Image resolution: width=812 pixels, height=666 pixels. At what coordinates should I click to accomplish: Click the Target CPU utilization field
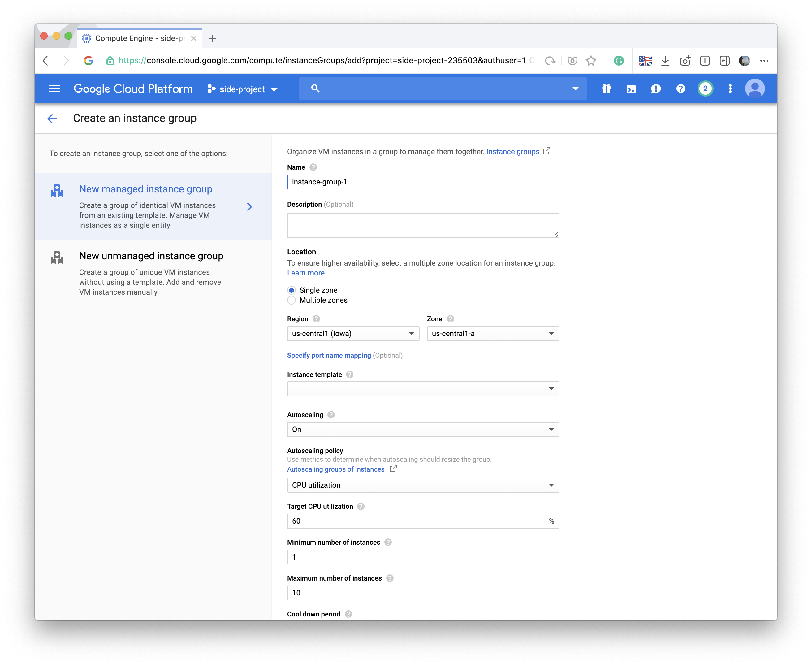click(x=418, y=521)
